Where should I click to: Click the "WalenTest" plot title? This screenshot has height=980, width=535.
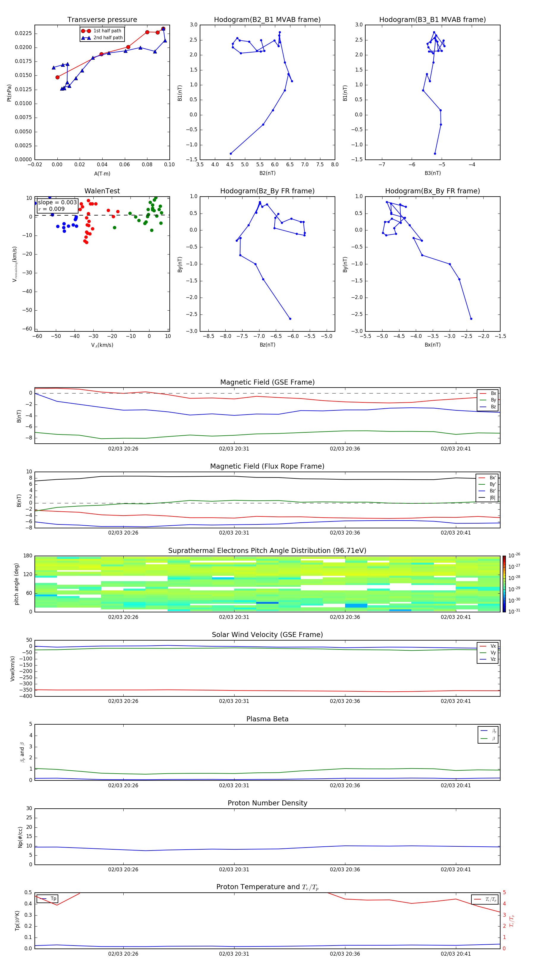[x=102, y=191]
